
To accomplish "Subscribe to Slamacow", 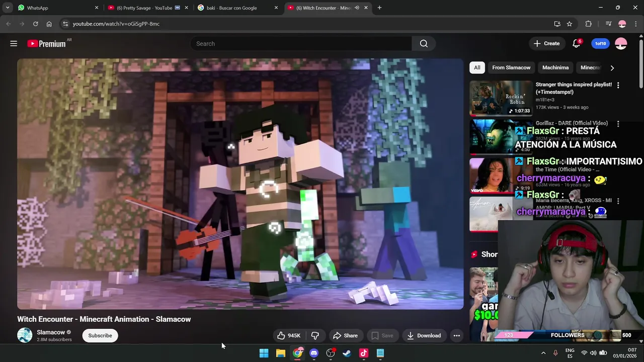I will click(100, 335).
